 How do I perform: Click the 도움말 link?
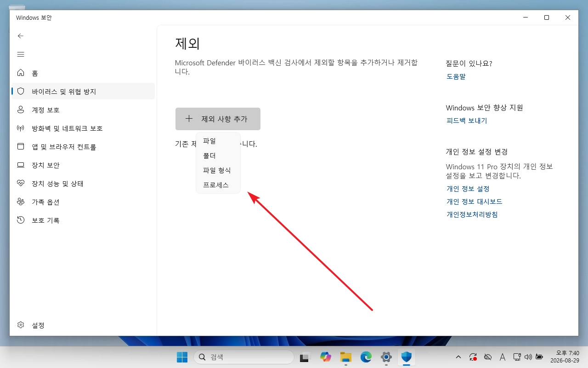[456, 76]
